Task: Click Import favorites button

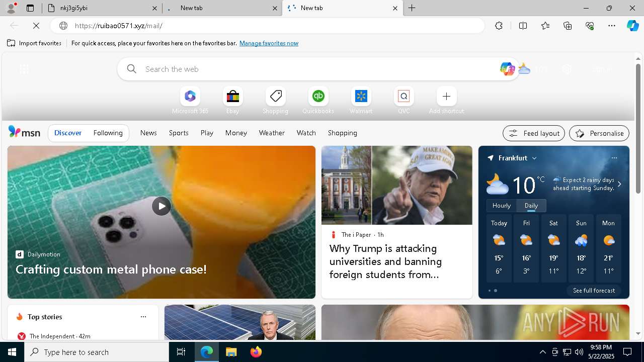Action: [x=34, y=43]
